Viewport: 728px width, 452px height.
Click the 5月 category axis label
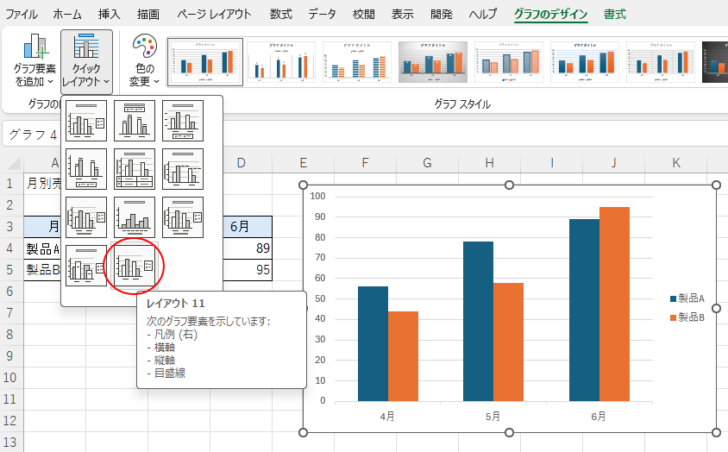pyautogui.click(x=493, y=416)
